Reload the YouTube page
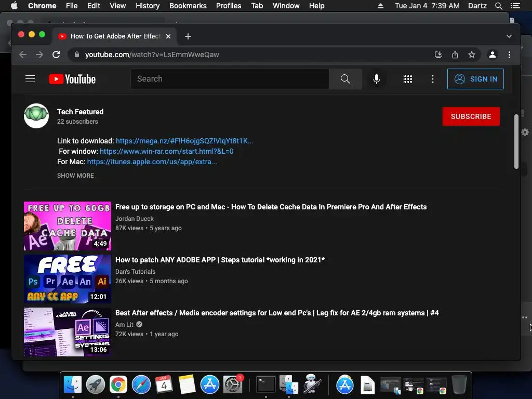The image size is (532, 399). [56, 55]
